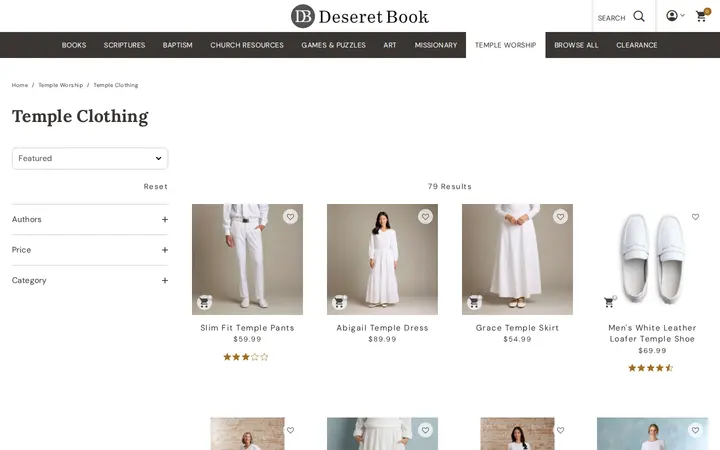Favorite the Slim Fit Temple Pants with heart
Image resolution: width=720 pixels, height=450 pixels.
[x=290, y=216]
